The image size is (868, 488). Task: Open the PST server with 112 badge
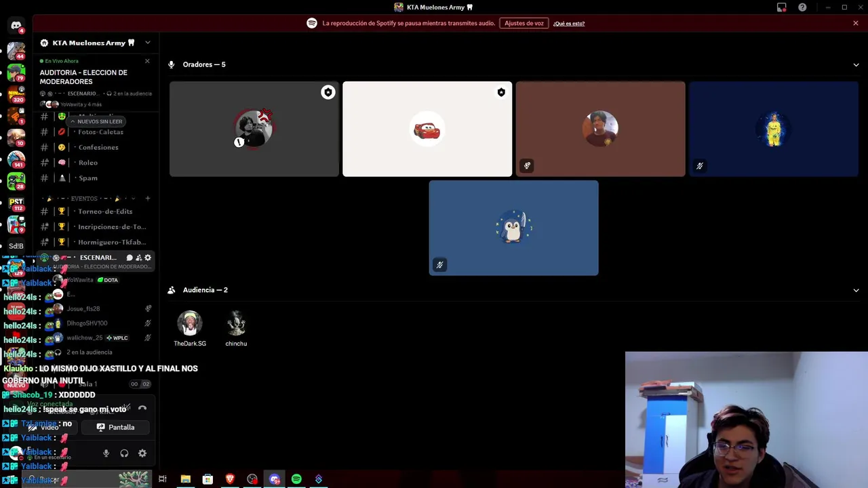tap(16, 203)
